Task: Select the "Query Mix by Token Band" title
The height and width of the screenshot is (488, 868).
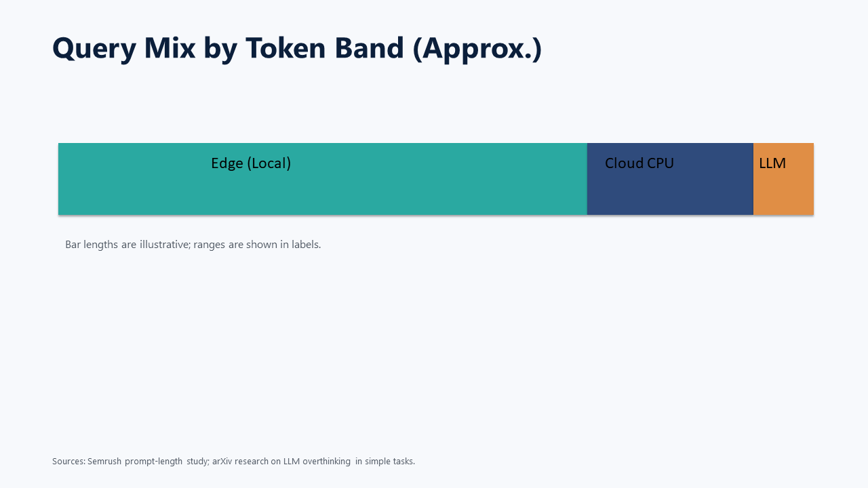Action: click(297, 48)
